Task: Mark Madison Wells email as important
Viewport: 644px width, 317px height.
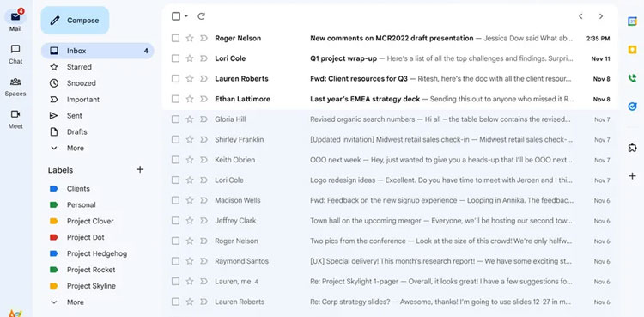Action: 204,200
